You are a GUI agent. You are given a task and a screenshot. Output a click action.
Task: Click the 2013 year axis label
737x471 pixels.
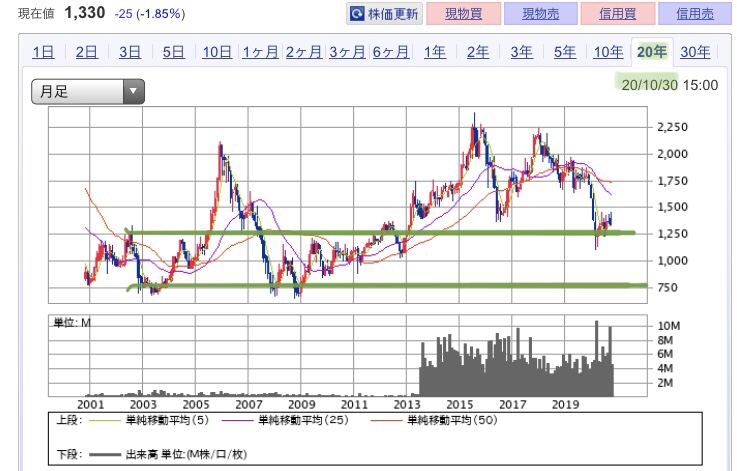(x=407, y=404)
